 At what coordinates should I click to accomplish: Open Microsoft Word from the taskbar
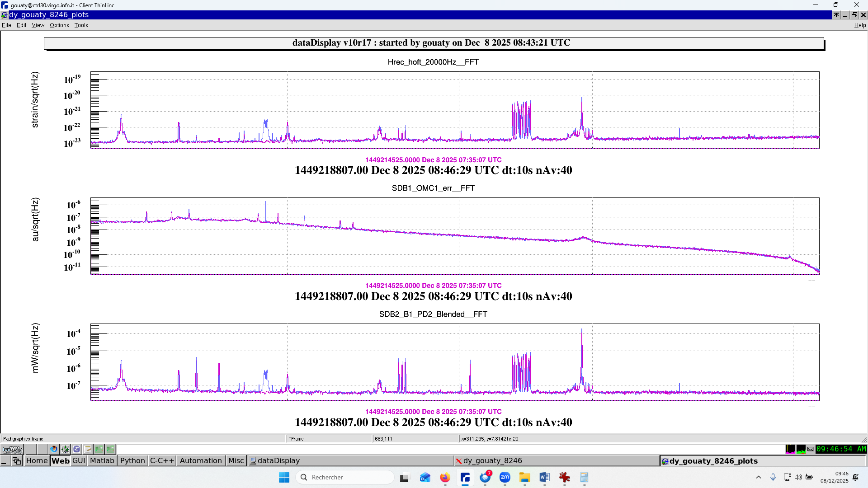click(x=544, y=477)
